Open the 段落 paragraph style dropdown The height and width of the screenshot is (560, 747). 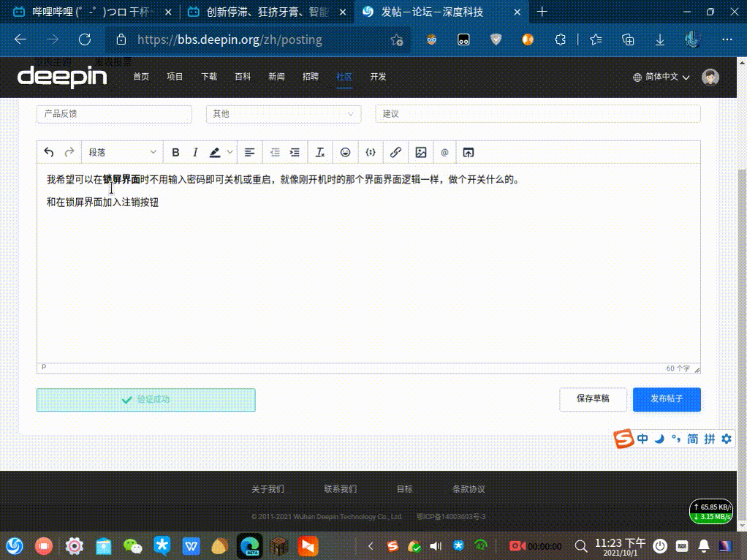(122, 152)
